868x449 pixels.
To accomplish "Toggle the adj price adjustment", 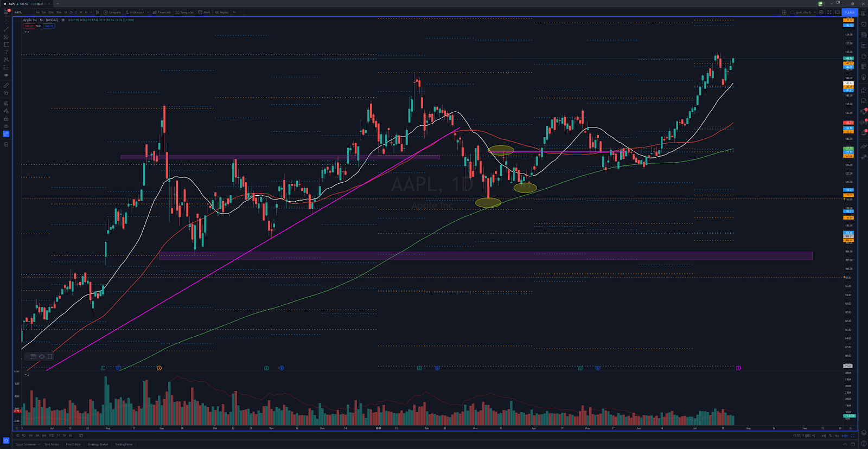I will 824,435.
